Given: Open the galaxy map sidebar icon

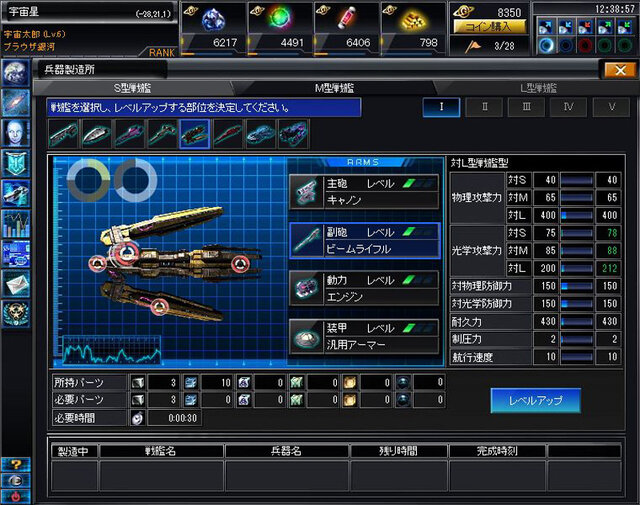Looking at the screenshot, I should (x=16, y=103).
